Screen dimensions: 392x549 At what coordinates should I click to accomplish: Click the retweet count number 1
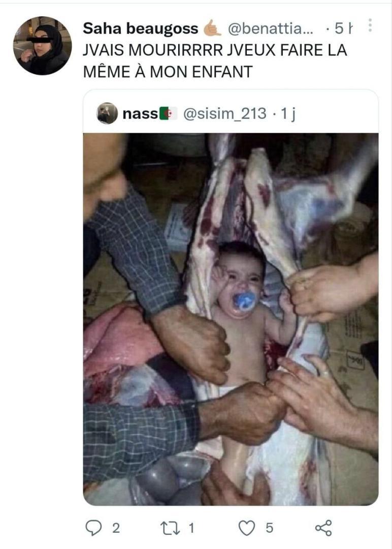(191, 528)
